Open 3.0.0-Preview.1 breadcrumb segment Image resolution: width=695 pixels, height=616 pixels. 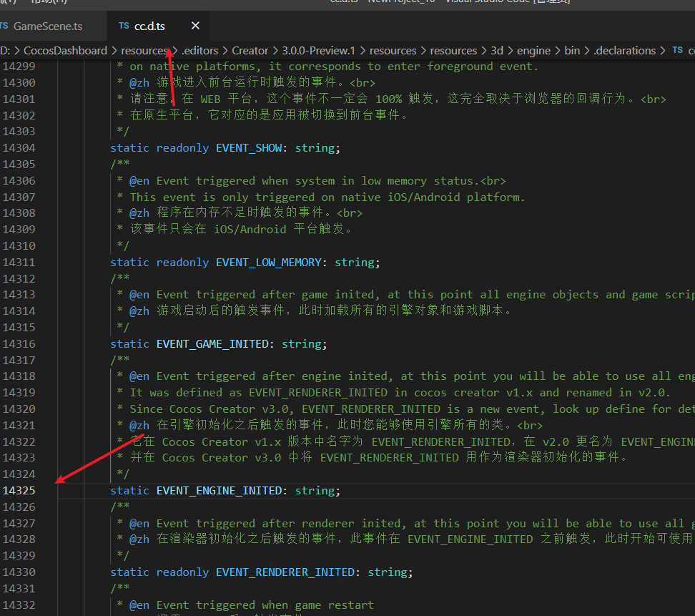coord(318,51)
